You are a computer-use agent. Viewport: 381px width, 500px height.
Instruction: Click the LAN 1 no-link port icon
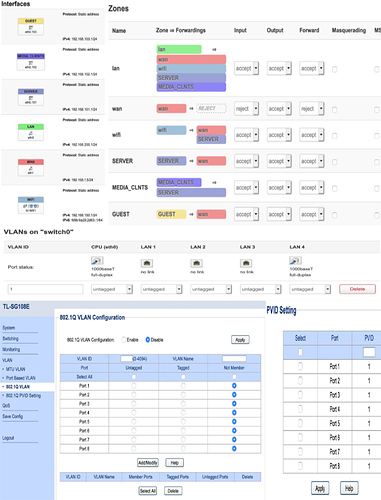pyautogui.click(x=147, y=263)
